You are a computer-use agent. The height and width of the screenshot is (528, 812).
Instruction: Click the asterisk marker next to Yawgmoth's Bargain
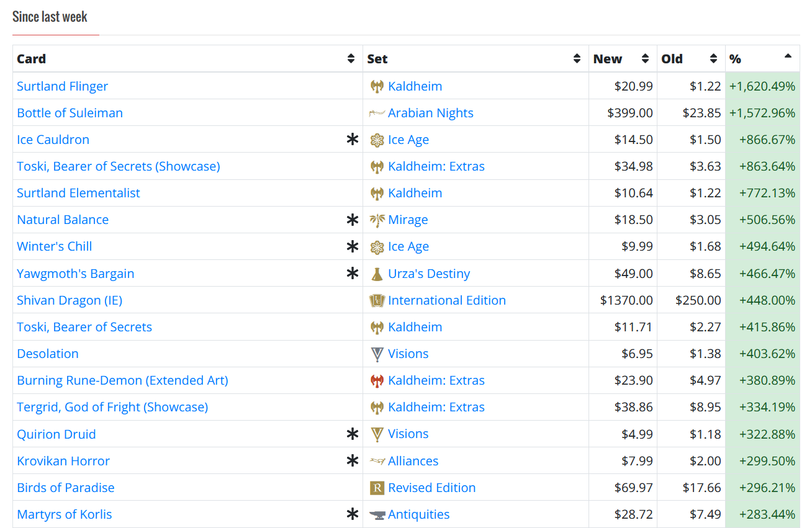point(353,274)
